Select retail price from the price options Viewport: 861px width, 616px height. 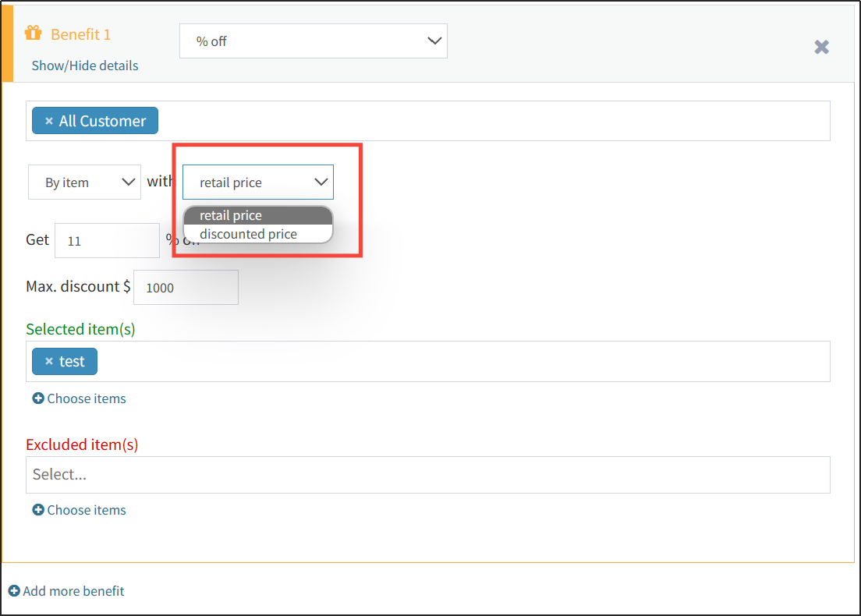tap(231, 215)
